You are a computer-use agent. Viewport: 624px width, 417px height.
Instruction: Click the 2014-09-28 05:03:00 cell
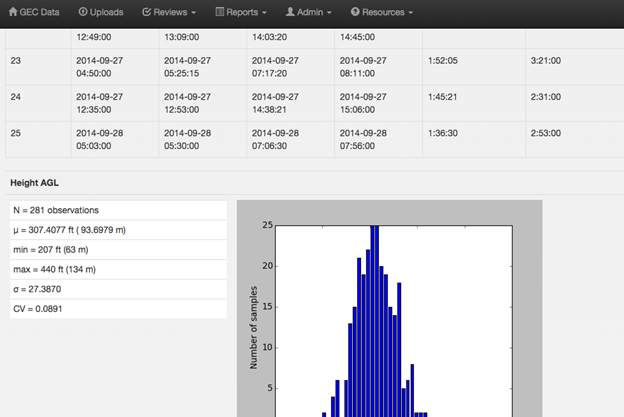click(115, 139)
